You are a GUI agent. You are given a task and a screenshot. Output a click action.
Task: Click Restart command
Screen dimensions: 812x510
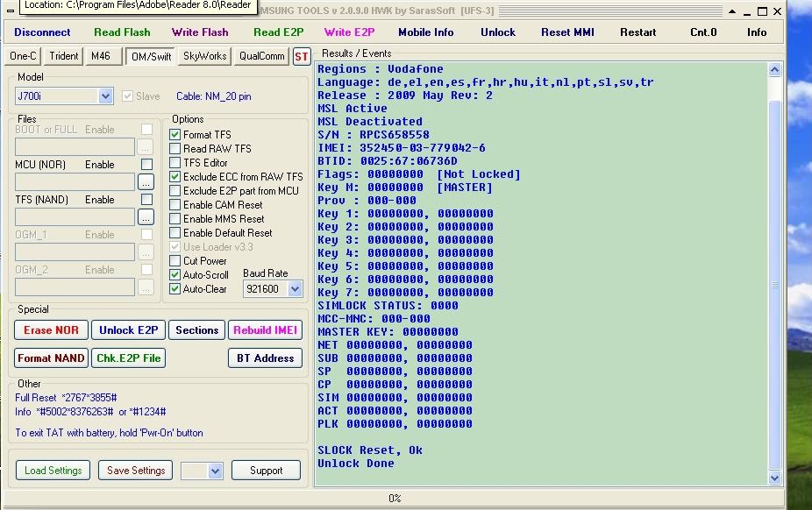[638, 32]
